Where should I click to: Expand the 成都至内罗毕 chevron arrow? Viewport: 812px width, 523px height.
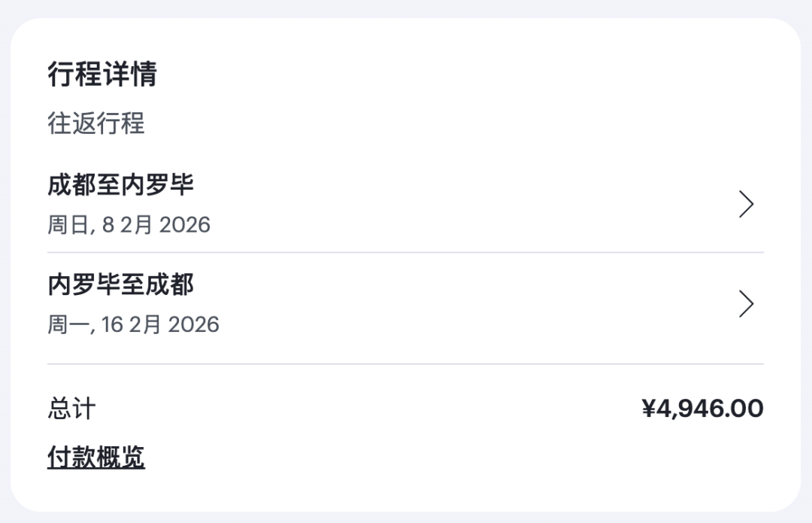[x=746, y=204]
